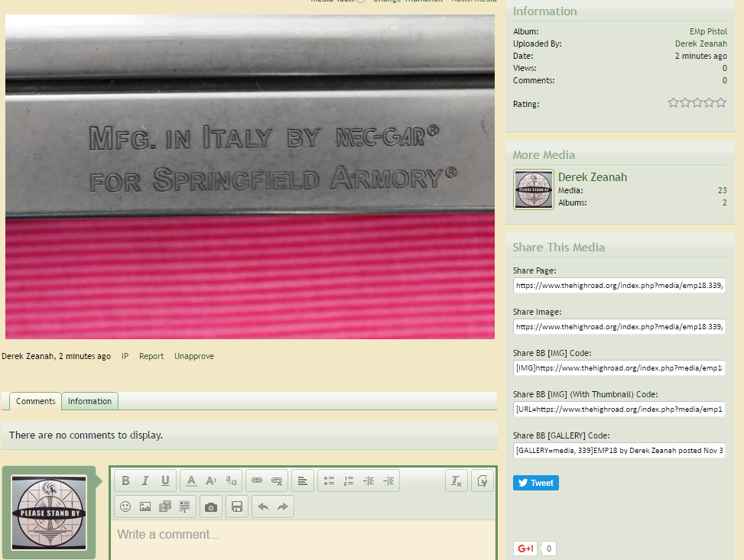
Task: Remove link with the unlink icon
Action: (277, 481)
